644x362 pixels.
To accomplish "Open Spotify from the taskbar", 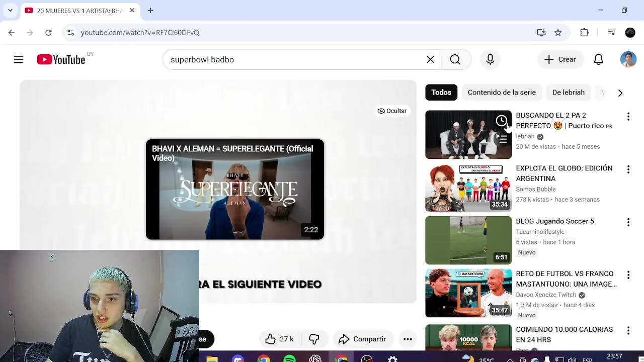I will [x=289, y=359].
